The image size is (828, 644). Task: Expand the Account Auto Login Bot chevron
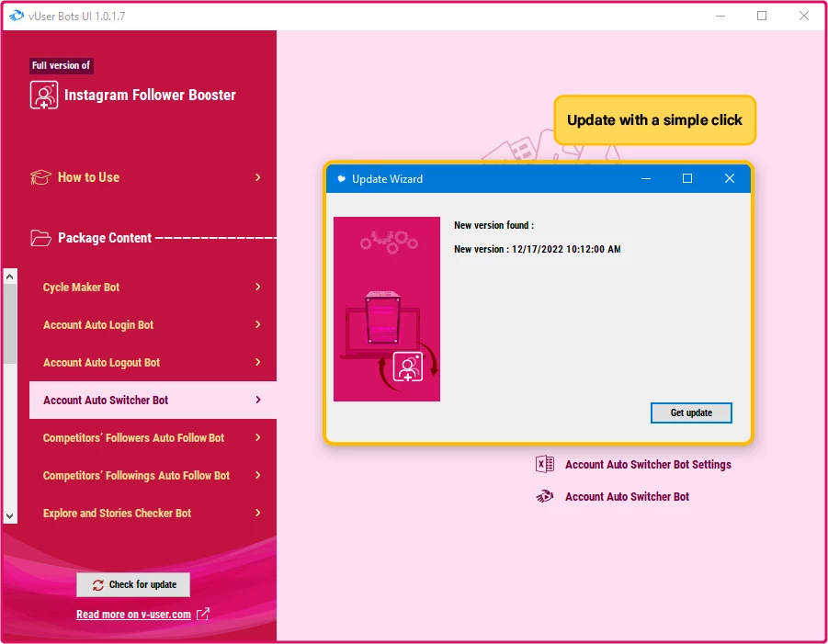coord(257,324)
